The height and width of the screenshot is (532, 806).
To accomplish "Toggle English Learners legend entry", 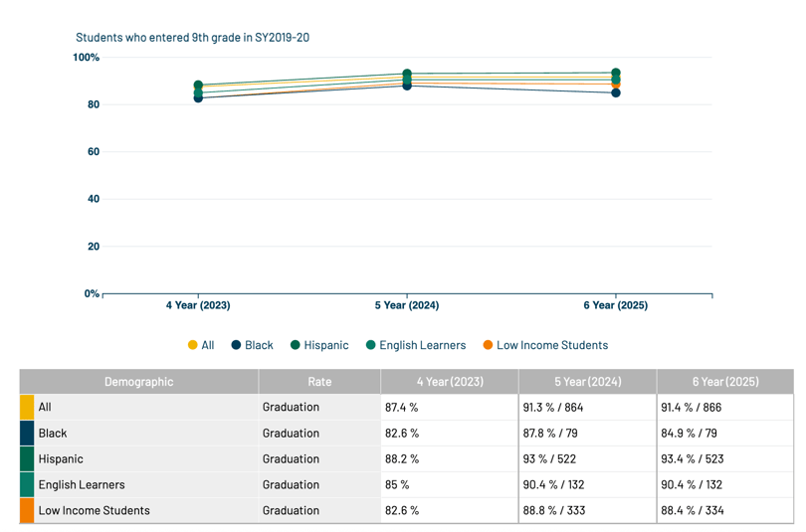I will coord(415,345).
